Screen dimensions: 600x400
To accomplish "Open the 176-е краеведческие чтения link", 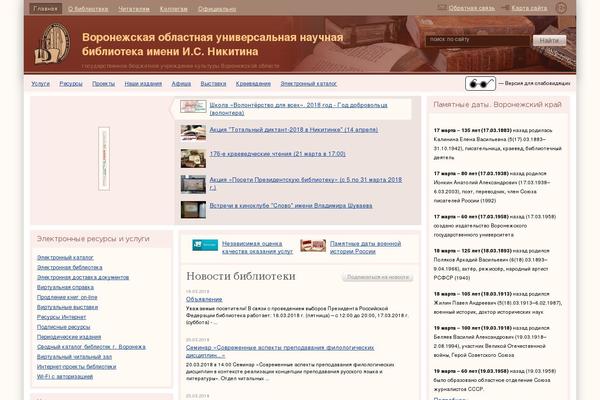I will click(277, 154).
